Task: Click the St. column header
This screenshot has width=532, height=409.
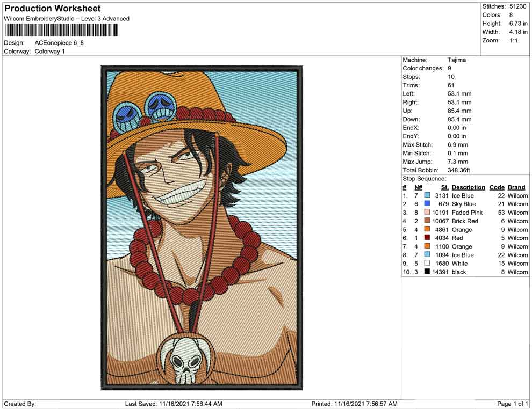Action: pos(444,187)
